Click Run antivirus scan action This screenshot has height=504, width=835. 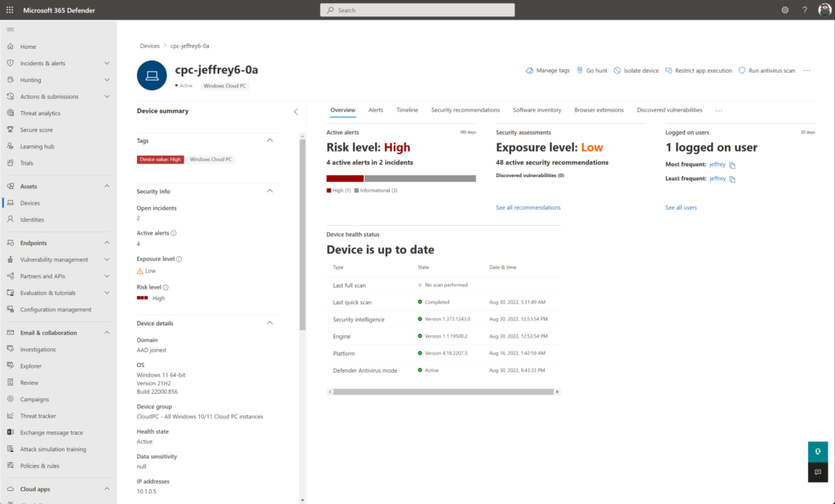(767, 70)
